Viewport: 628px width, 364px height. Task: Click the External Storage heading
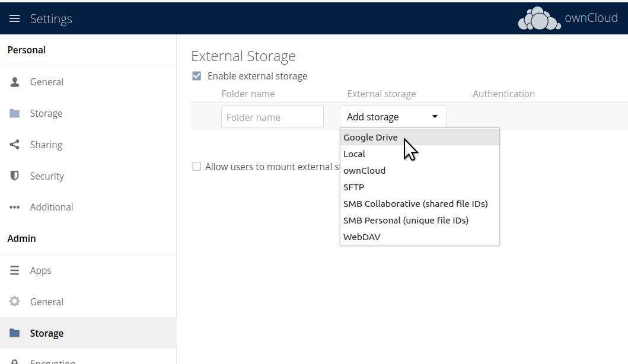click(244, 56)
